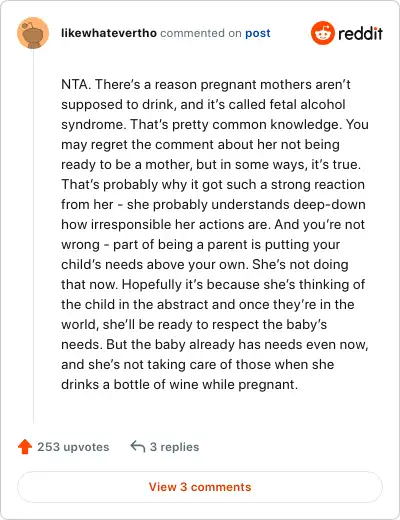The image size is (400, 520).
Task: Click the likewhatevertho user avatar
Action: tap(33, 33)
